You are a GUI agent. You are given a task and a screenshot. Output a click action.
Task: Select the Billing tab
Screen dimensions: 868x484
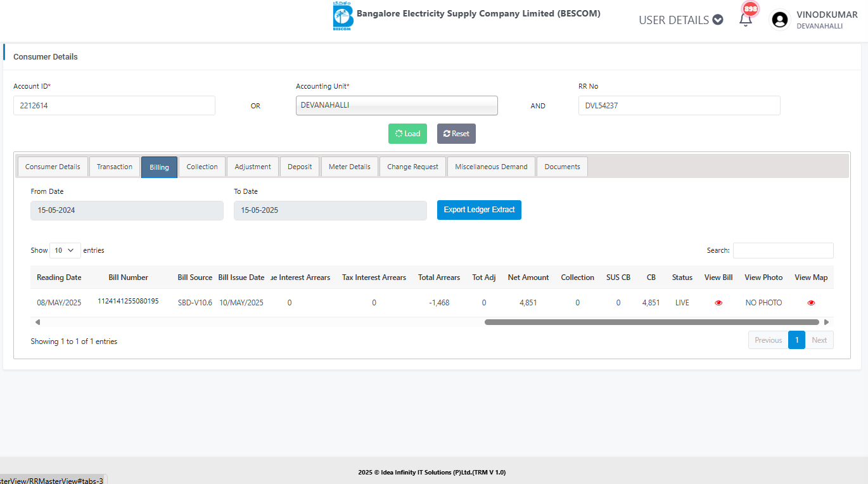tap(159, 167)
